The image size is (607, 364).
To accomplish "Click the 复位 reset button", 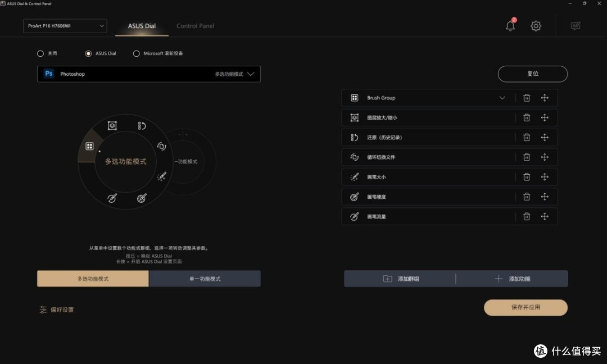I will coord(533,74).
